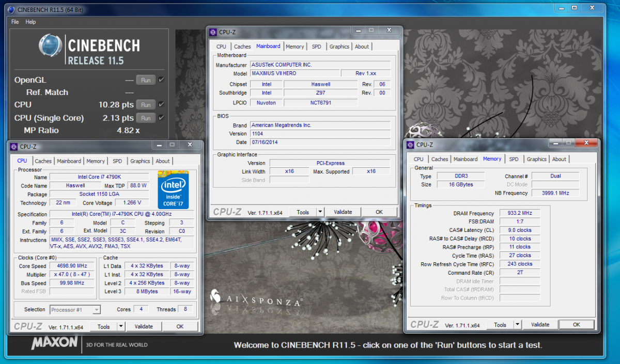Image resolution: width=620 pixels, height=364 pixels.
Task: Click the memory Size value 16 GBytes
Action: (461, 184)
